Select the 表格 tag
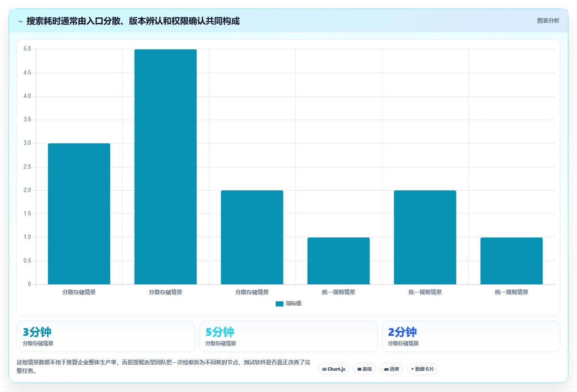Image resolution: width=577 pixels, height=392 pixels. (x=364, y=369)
